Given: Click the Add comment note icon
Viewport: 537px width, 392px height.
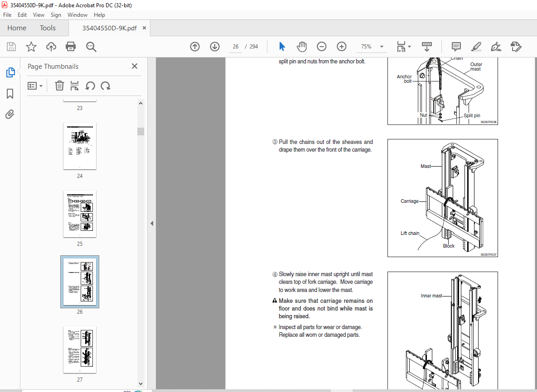Looking at the screenshot, I should click(x=456, y=47).
